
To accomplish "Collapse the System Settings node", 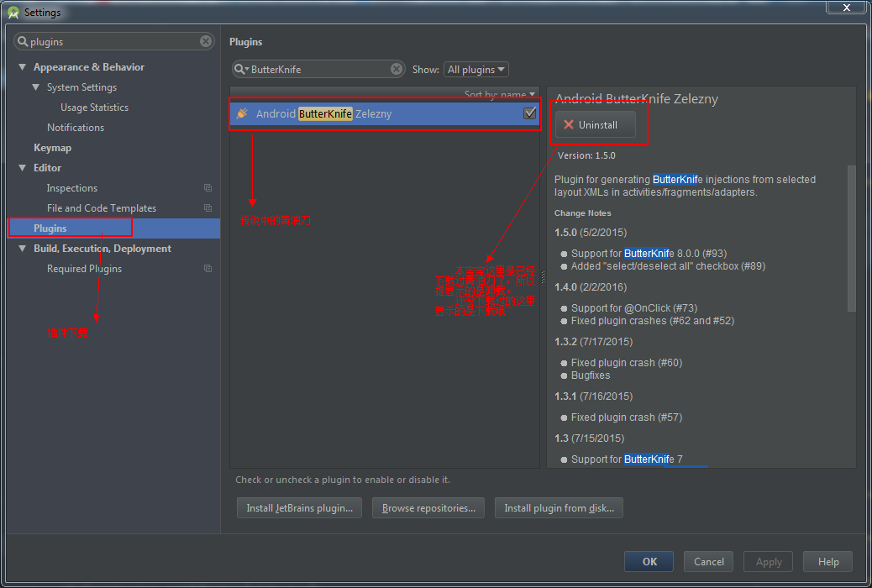I will point(36,87).
